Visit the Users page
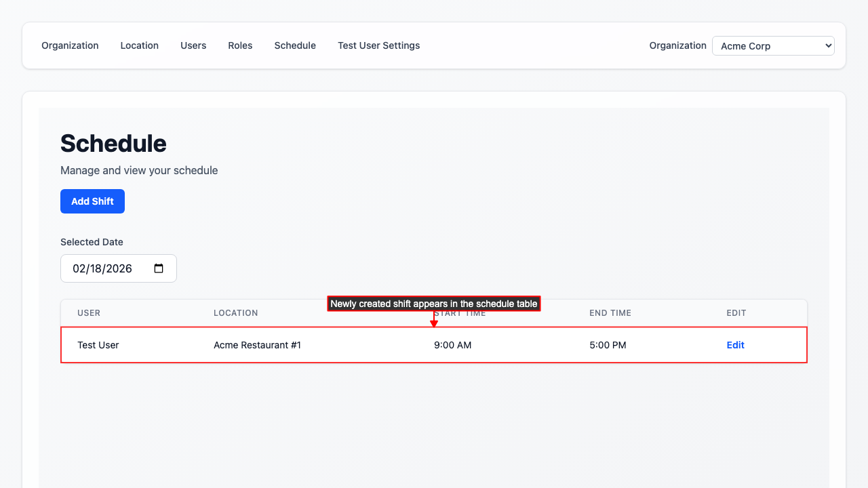Viewport: 868px width, 488px height. click(x=193, y=45)
